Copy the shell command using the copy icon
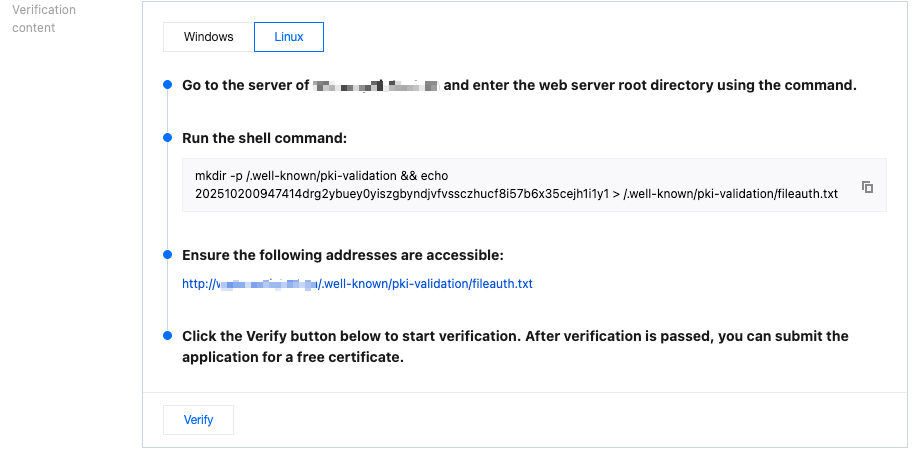This screenshot has width=914, height=454. tap(867, 187)
